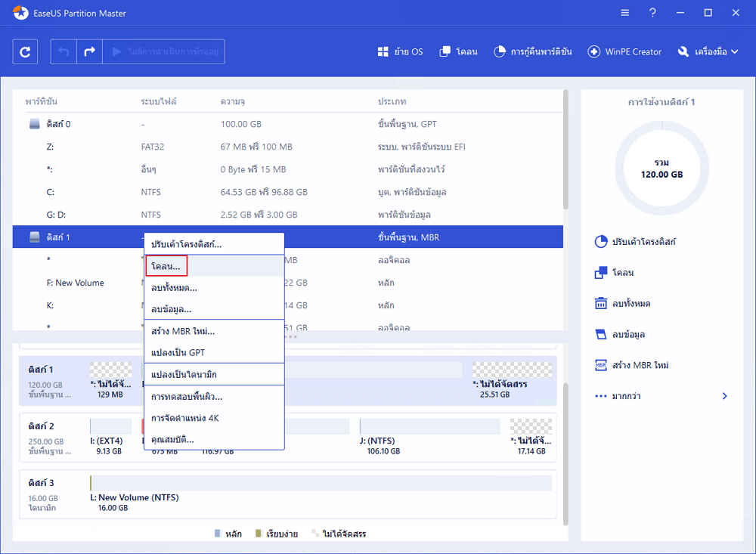This screenshot has width=756, height=554.
Task: Click the partition list vertical scrollbar
Action: [565, 150]
